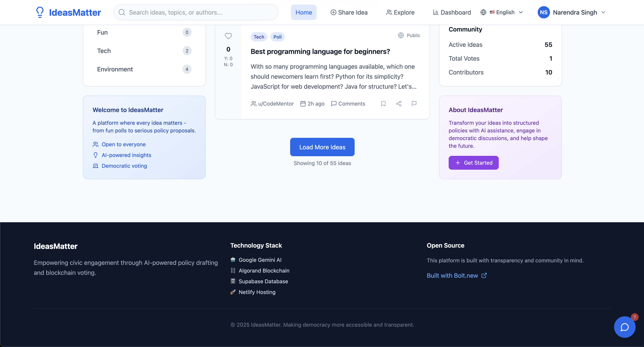The image size is (644, 347).
Task: Click the external link icon by Bolt.new
Action: [x=484, y=275]
